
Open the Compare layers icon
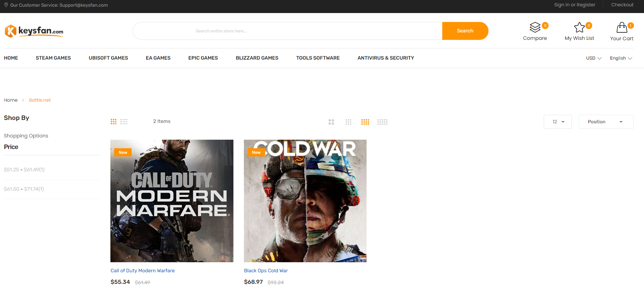coord(535,28)
